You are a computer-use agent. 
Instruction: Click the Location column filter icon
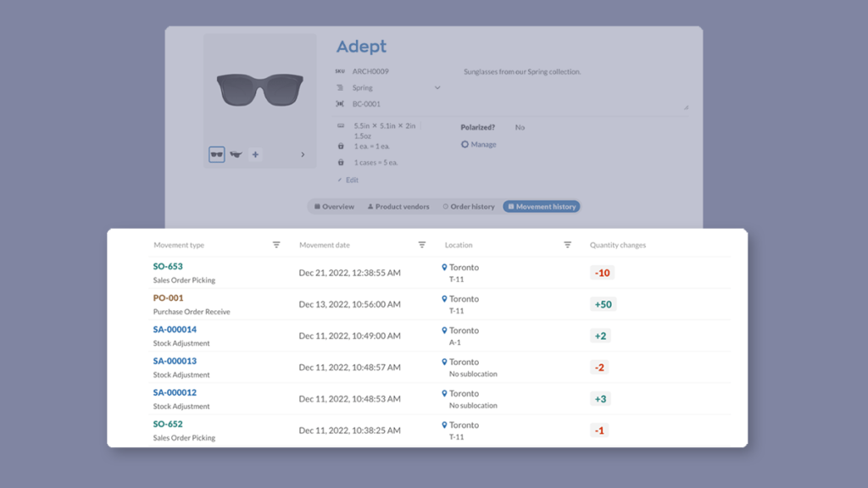coord(568,245)
